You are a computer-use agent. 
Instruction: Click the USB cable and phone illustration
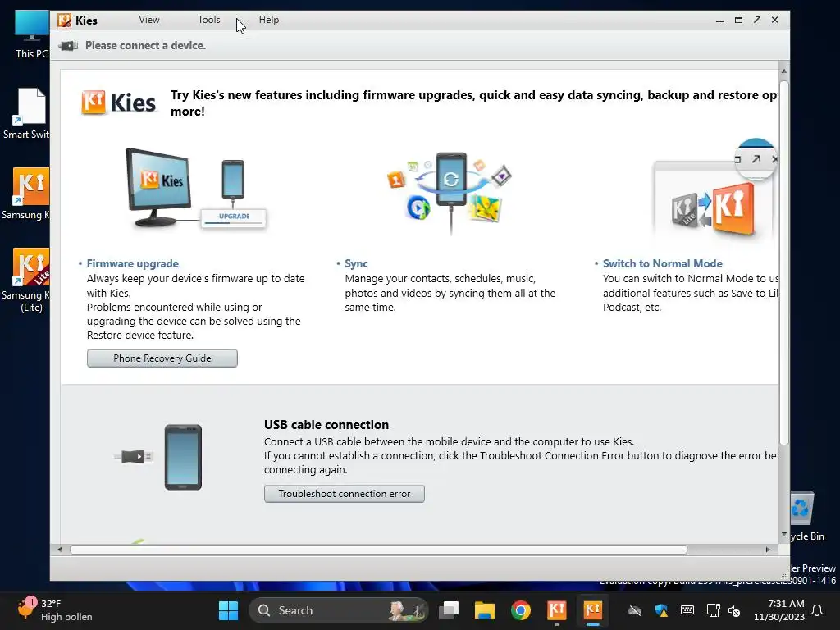[159, 457]
